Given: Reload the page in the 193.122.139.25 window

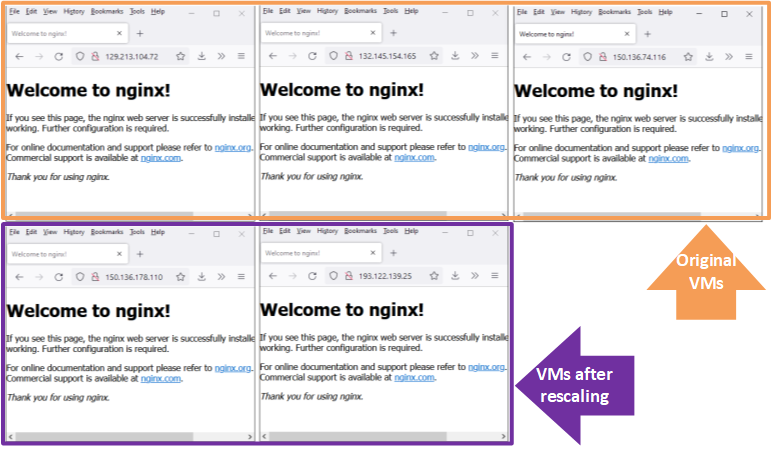Looking at the screenshot, I should coord(312,276).
